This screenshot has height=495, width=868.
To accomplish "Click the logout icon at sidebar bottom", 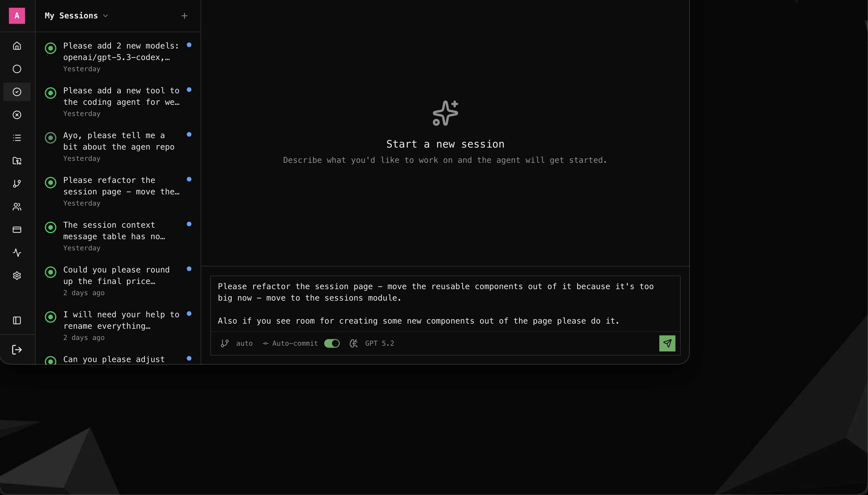I will (17, 349).
